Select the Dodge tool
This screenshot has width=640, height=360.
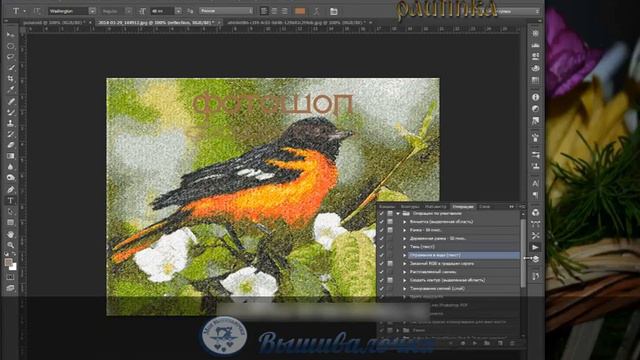click(11, 178)
